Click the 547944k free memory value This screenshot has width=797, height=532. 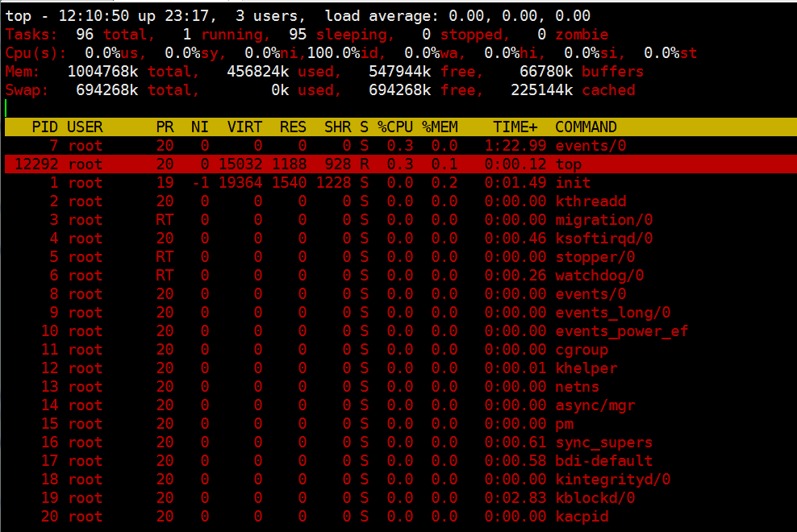399,72
